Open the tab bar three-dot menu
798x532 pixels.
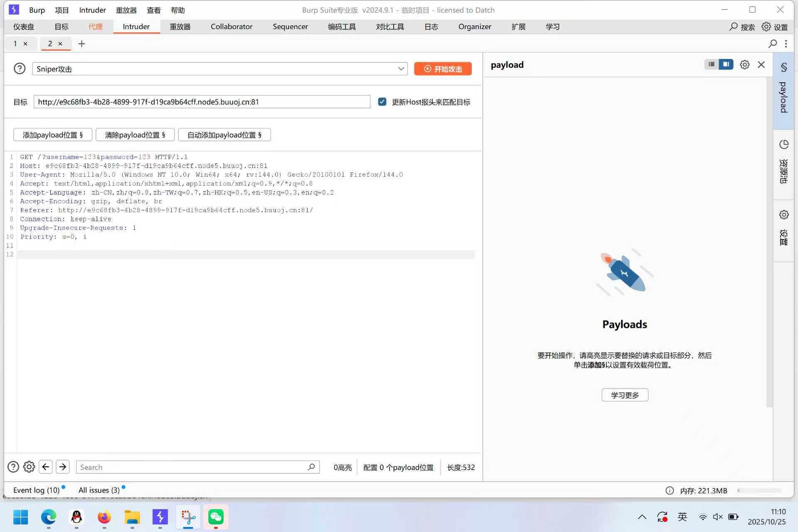click(x=786, y=44)
